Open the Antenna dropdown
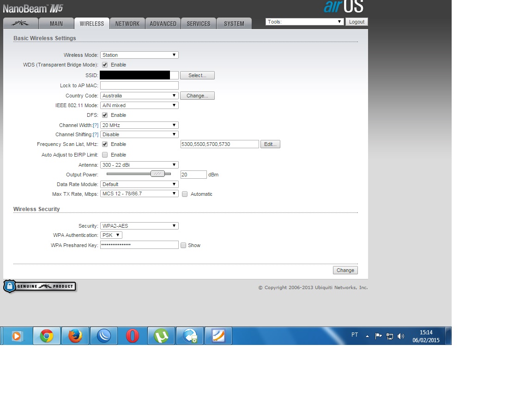This screenshot has width=532, height=399. click(139, 165)
